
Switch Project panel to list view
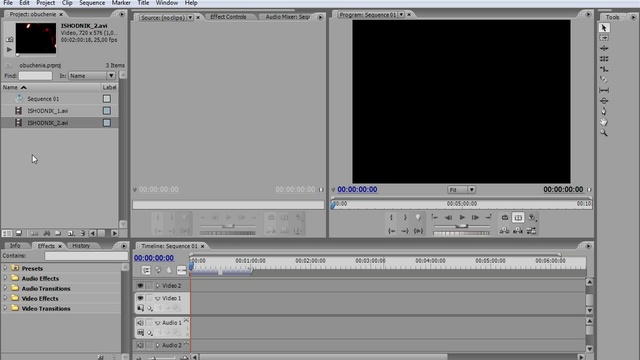(x=7, y=233)
